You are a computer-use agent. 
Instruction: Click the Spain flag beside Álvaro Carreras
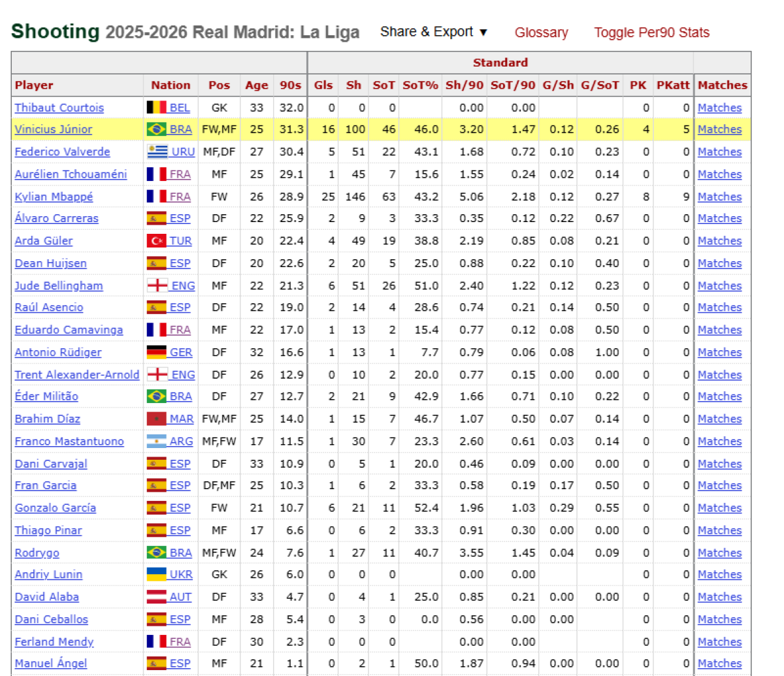click(157, 218)
